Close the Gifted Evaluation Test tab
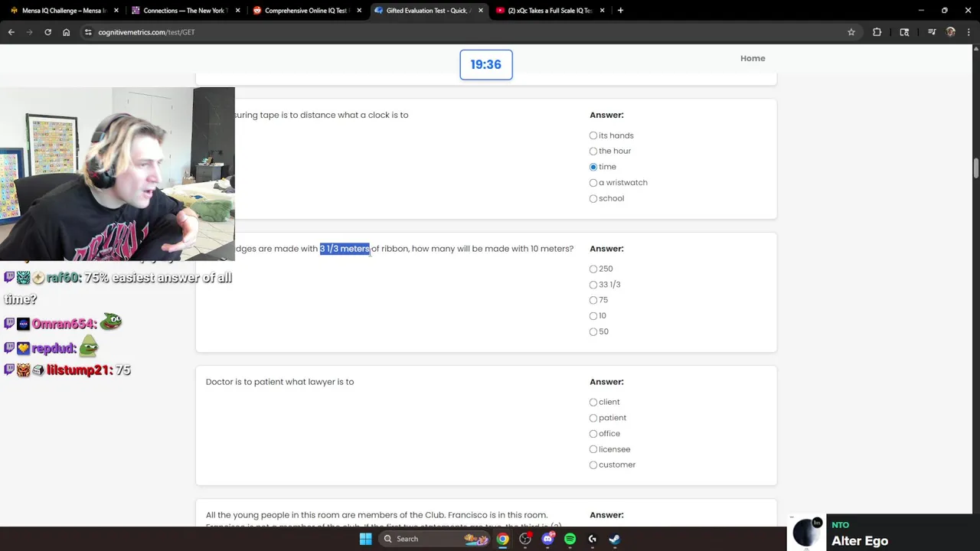The image size is (980, 551). tap(481, 11)
